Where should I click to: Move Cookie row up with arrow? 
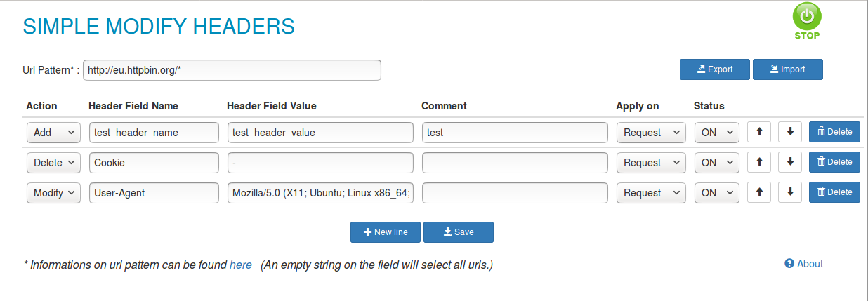759,162
